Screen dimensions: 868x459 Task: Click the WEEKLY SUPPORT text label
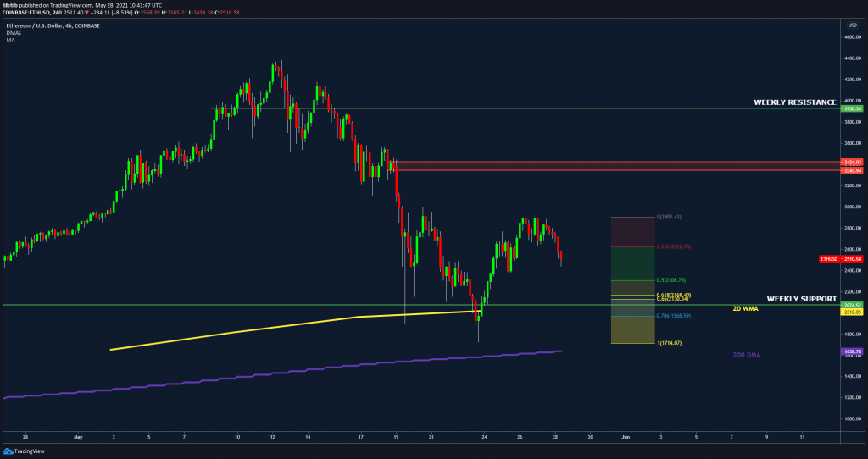(x=801, y=299)
